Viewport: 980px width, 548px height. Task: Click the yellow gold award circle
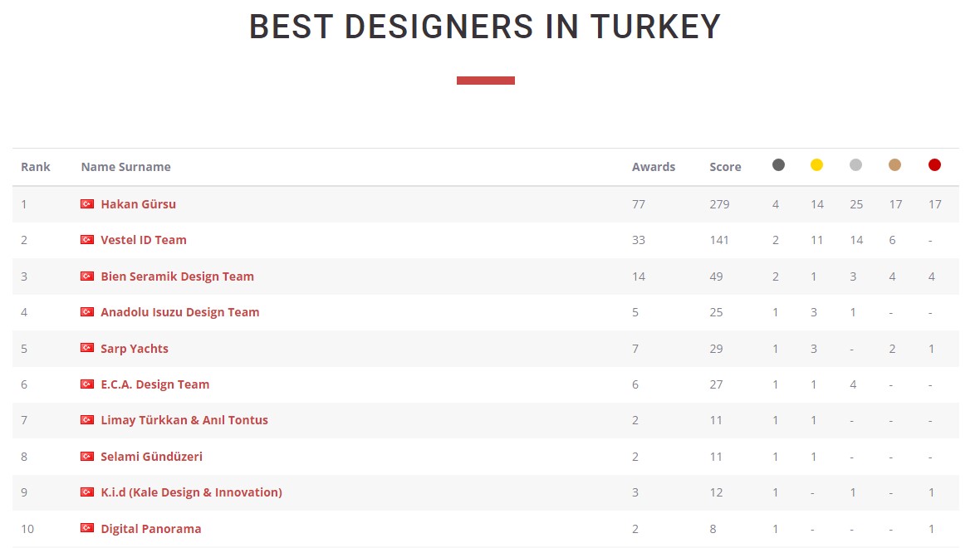[x=816, y=165]
